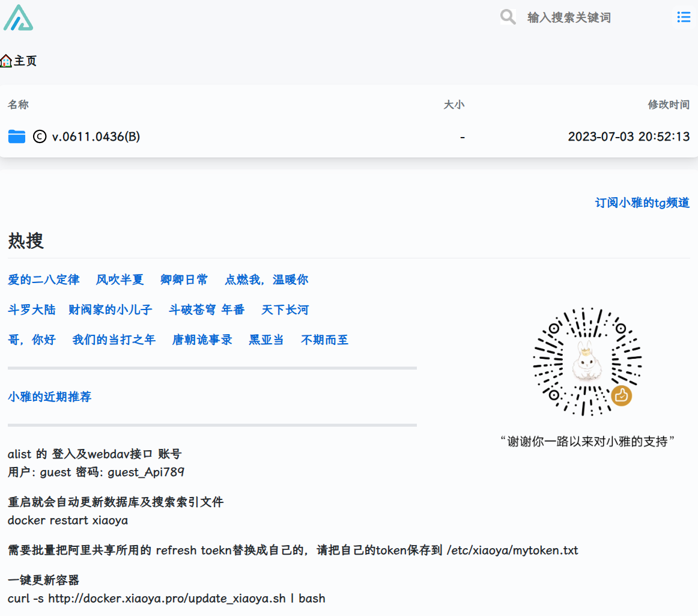Sort files by 名称 column
Image resolution: width=698 pixels, height=616 pixels.
pos(18,105)
